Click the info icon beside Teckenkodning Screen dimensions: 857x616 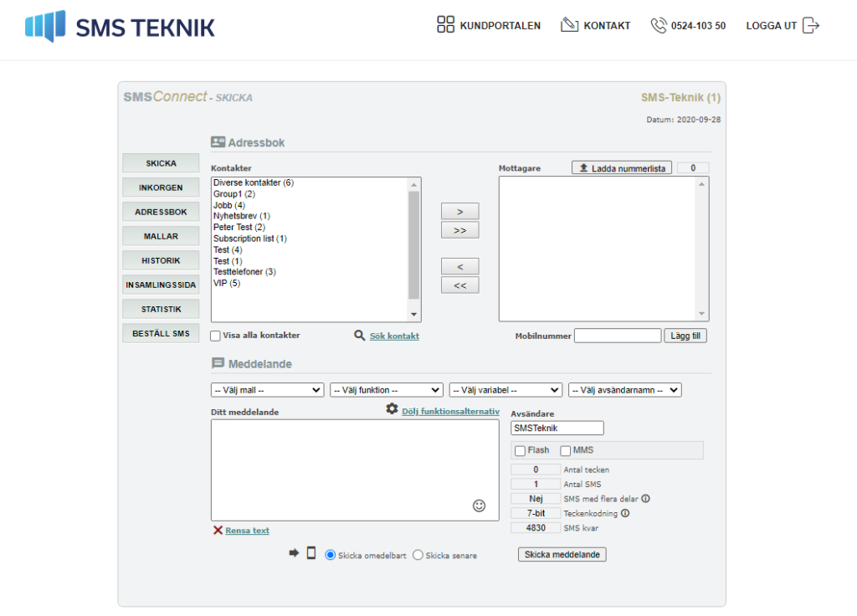coord(625,513)
